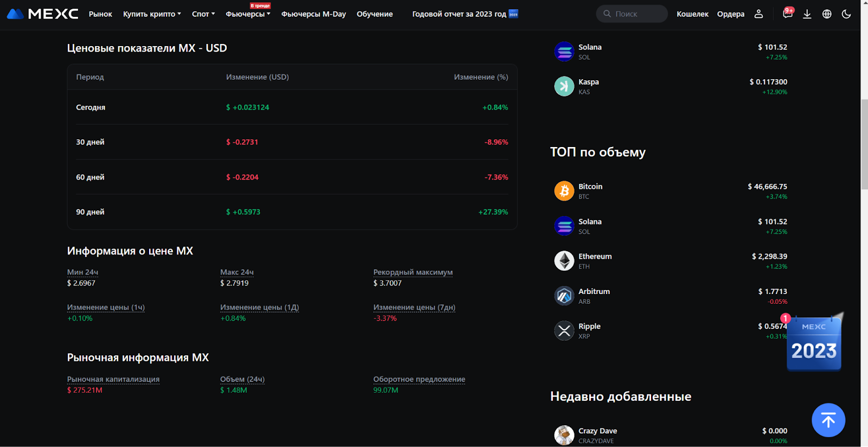Click the Arbitrum name in top volume list
868x447 pixels.
pos(594,291)
